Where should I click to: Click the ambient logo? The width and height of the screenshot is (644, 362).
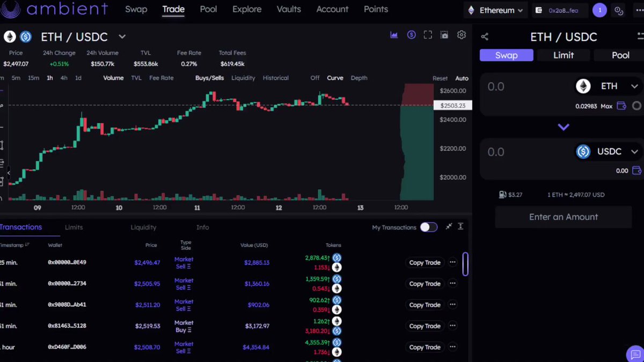coord(54,9)
